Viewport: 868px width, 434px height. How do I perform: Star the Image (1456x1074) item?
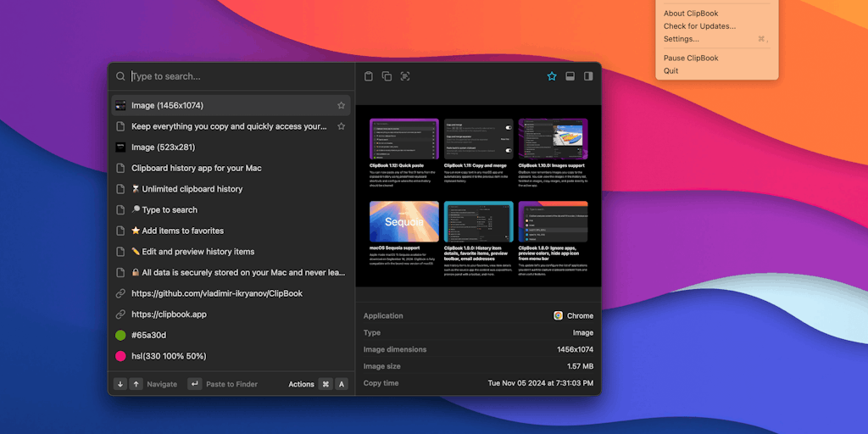(341, 105)
